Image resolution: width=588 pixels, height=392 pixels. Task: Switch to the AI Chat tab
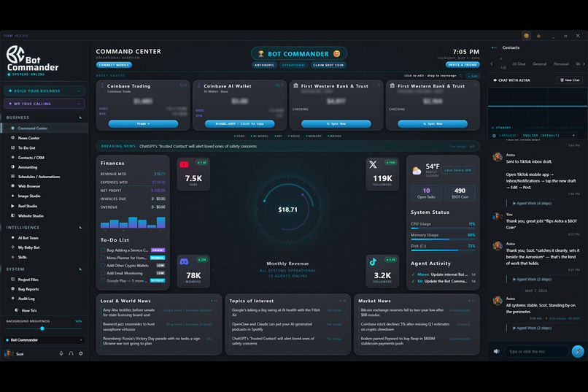pyautogui.click(x=519, y=64)
